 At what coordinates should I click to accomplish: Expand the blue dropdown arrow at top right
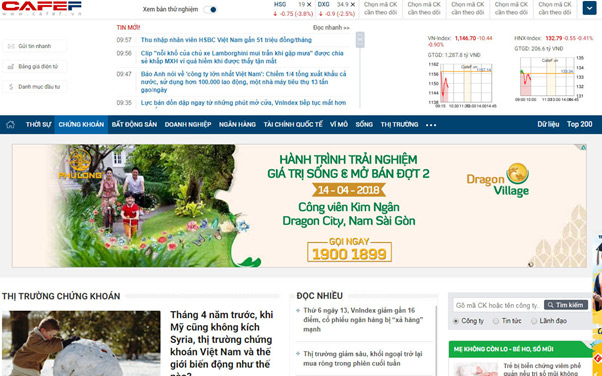(x=589, y=8)
